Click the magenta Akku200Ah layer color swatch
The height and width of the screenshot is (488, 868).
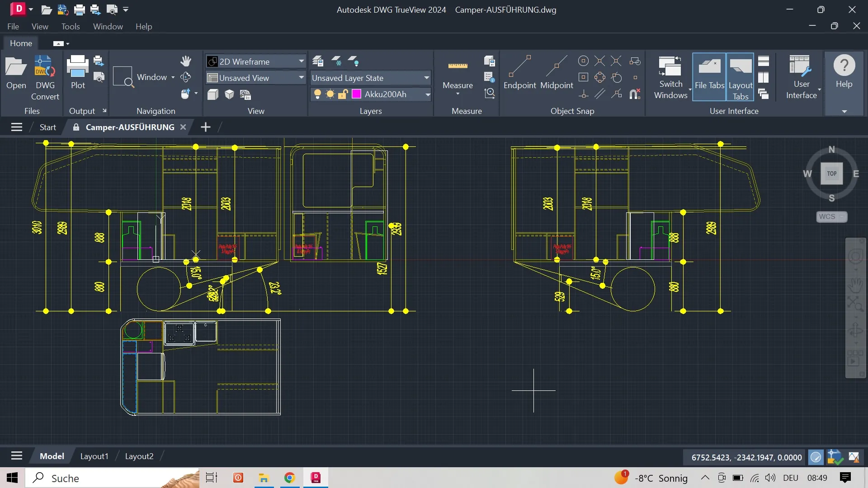(357, 94)
